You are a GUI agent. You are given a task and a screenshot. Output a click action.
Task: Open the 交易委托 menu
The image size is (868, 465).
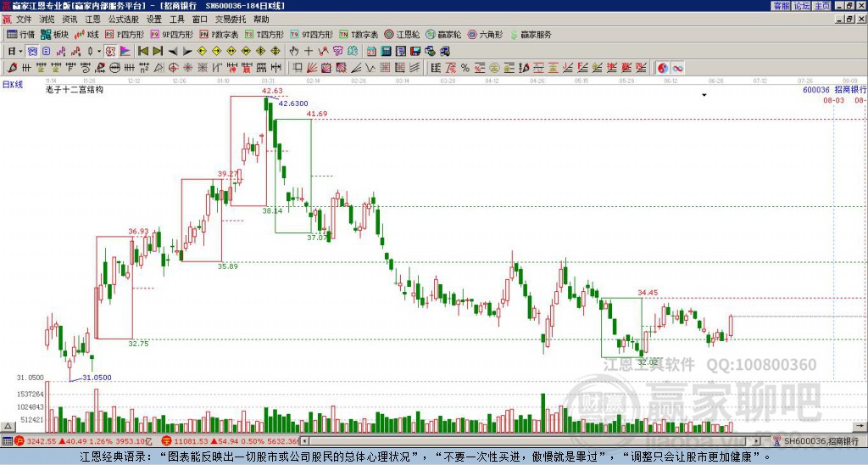point(231,20)
